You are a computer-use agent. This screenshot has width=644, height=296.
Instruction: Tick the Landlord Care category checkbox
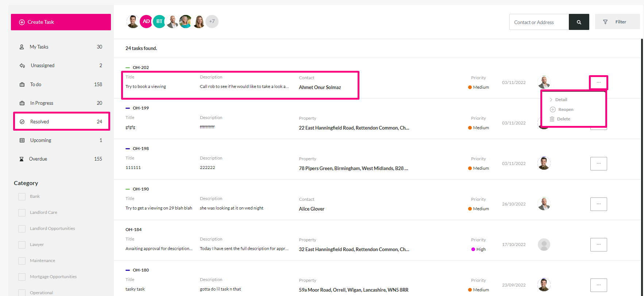click(22, 212)
